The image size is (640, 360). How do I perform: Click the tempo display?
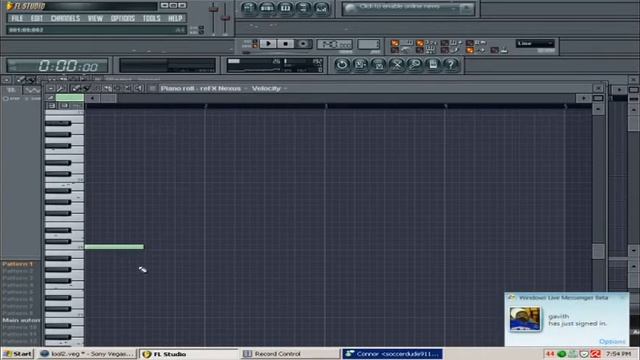[334, 44]
